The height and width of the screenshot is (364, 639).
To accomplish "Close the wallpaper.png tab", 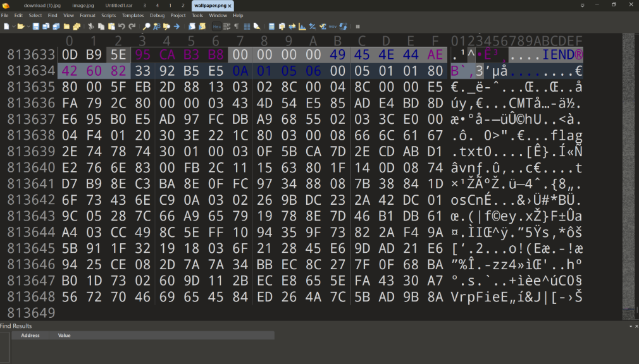I will 230,5.
